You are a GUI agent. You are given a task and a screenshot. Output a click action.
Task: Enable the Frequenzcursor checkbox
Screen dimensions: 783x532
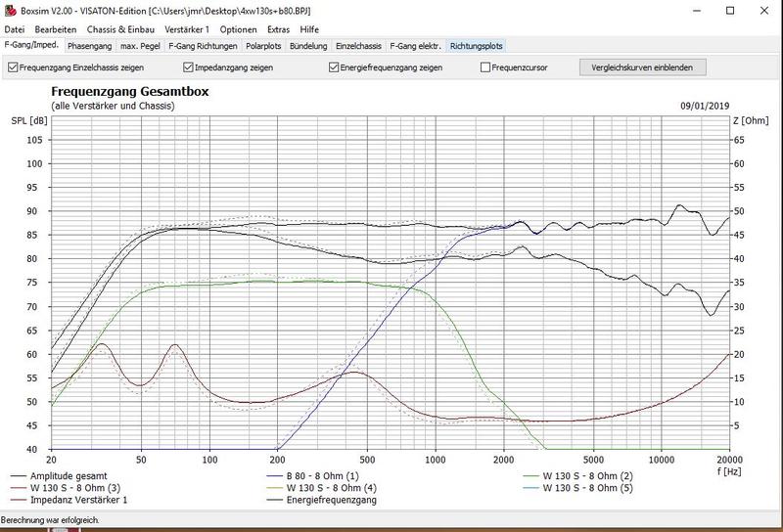pyautogui.click(x=485, y=67)
